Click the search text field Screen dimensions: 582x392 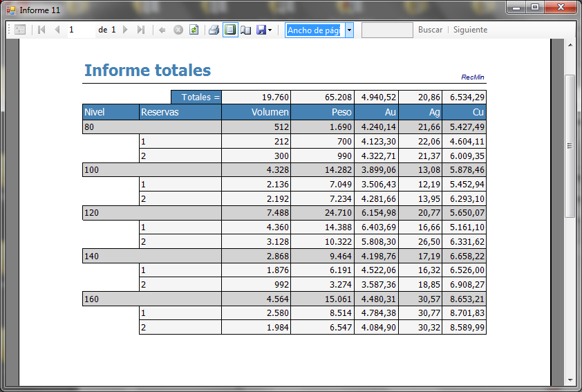[387, 30]
